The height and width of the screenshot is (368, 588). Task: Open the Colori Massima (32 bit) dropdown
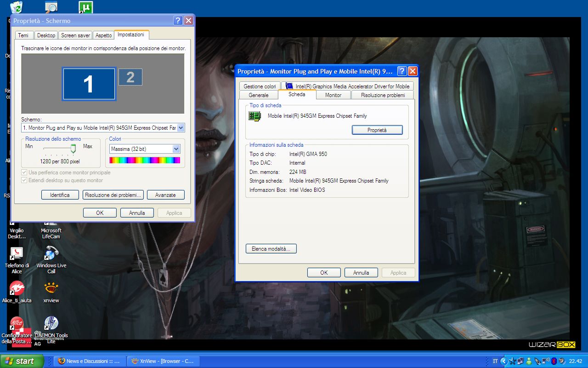pos(176,149)
